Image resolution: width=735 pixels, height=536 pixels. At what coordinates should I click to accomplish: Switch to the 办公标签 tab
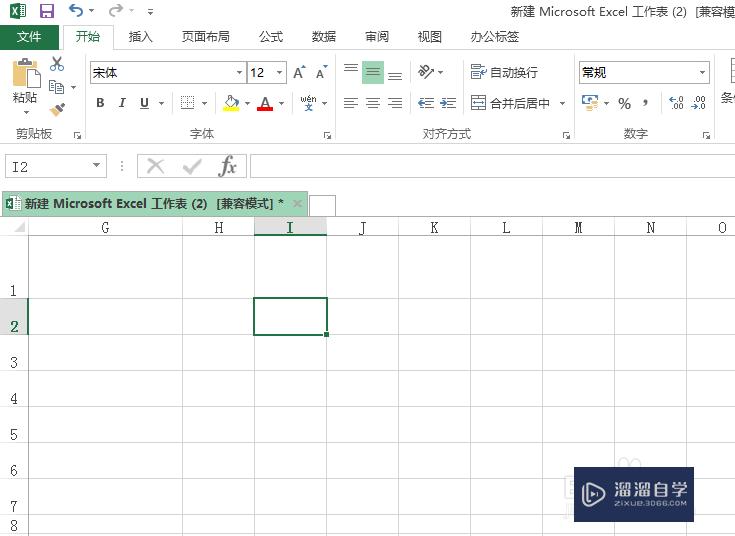click(x=495, y=37)
